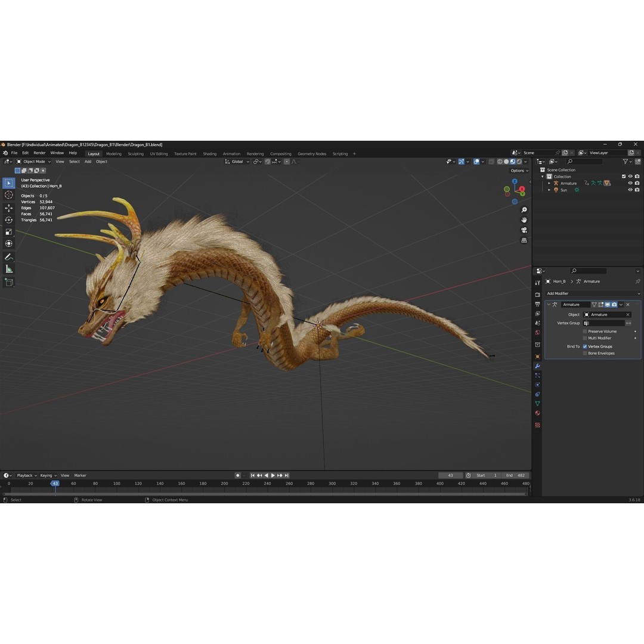
Task: Play the animation forward
Action: pos(273,475)
